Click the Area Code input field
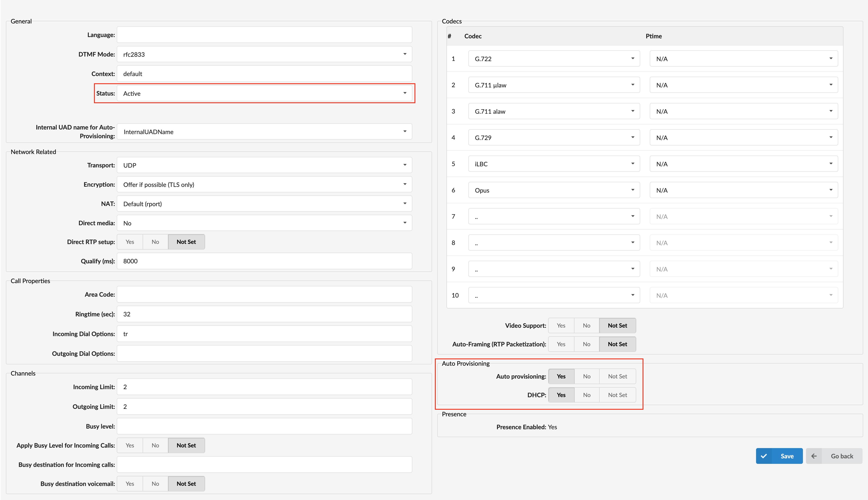The height and width of the screenshot is (500, 868). click(264, 294)
